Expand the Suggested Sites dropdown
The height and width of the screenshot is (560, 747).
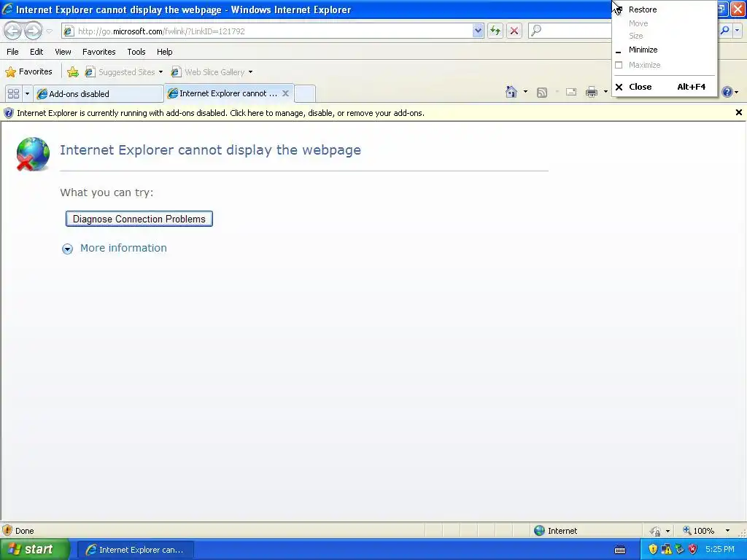coord(160,72)
